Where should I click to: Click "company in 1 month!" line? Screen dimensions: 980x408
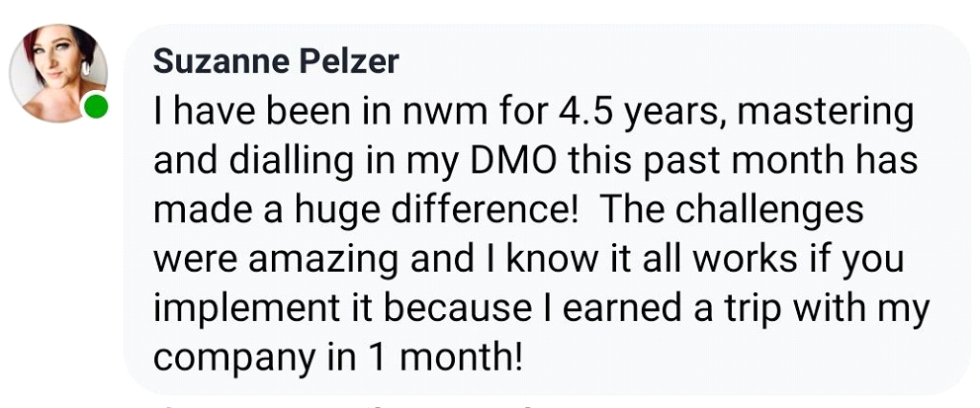click(x=337, y=358)
